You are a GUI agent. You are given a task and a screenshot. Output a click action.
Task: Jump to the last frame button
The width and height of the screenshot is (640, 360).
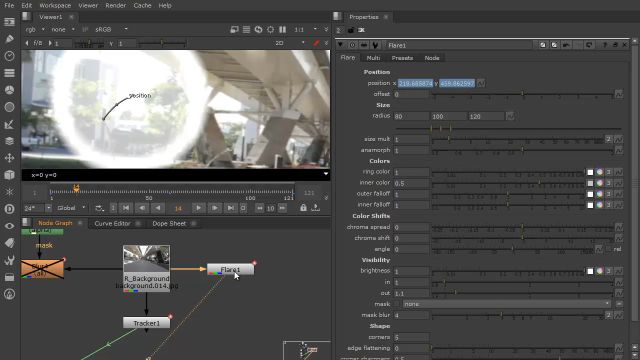[231, 208]
